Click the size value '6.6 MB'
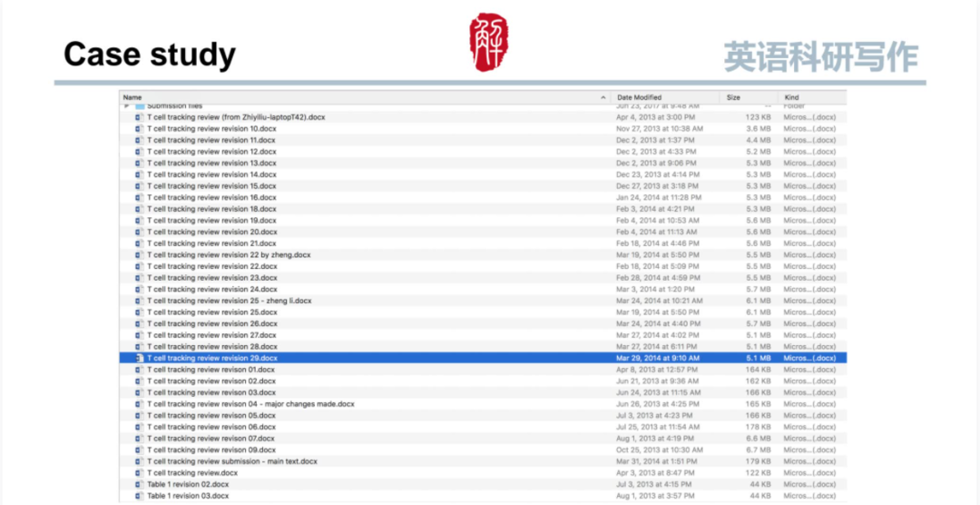Screen dimensions: 980x505 point(758,439)
